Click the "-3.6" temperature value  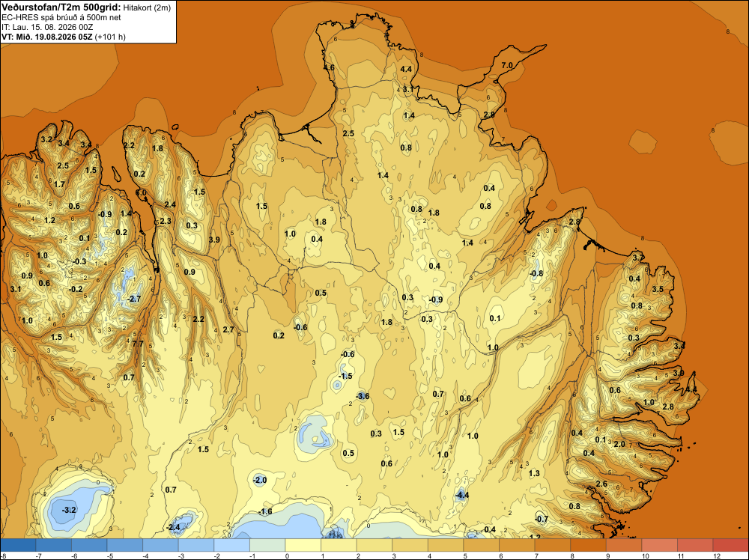[363, 396]
